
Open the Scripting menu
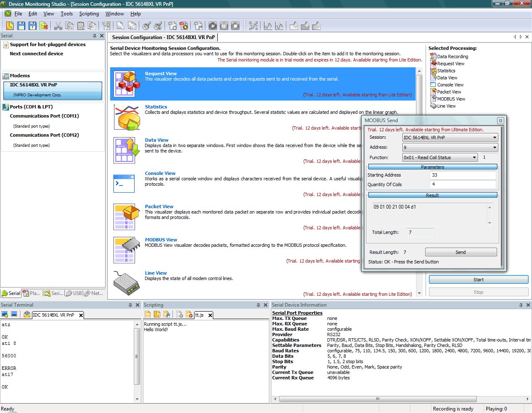tap(89, 14)
